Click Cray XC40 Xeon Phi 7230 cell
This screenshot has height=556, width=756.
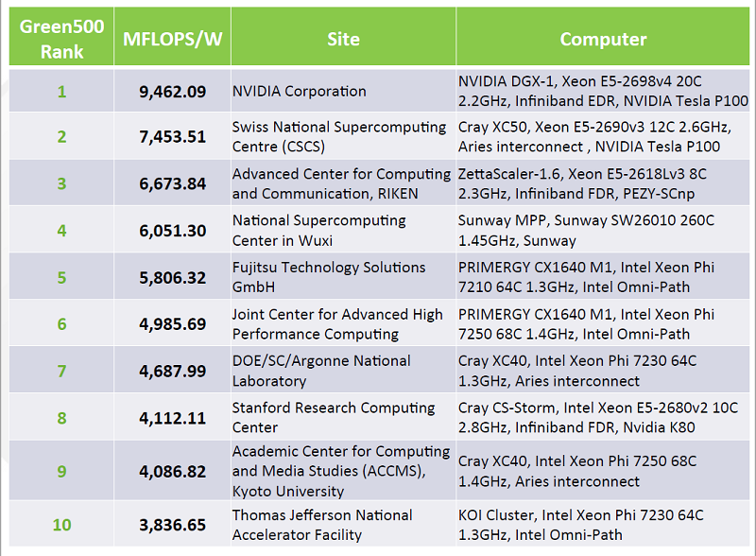[603, 371]
